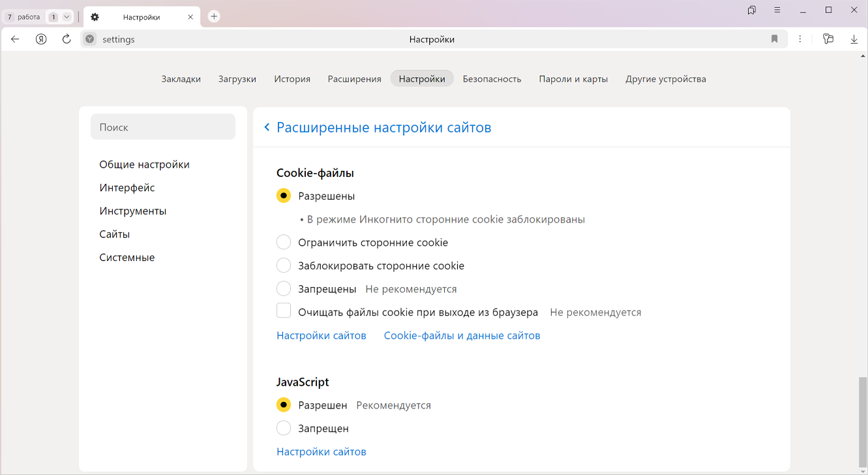Select Интерфейс in the settings sidebar

coord(127,188)
